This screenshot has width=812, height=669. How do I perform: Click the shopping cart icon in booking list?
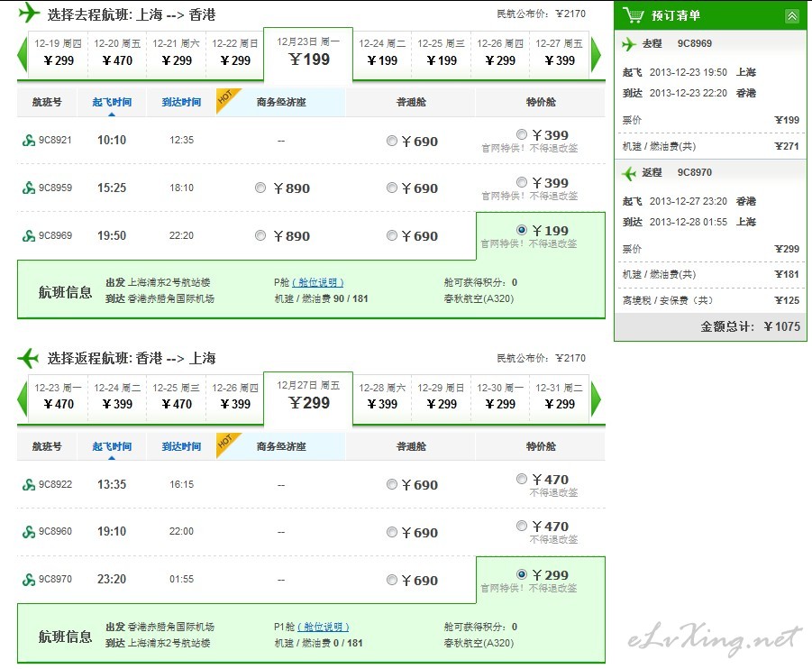[x=634, y=15]
